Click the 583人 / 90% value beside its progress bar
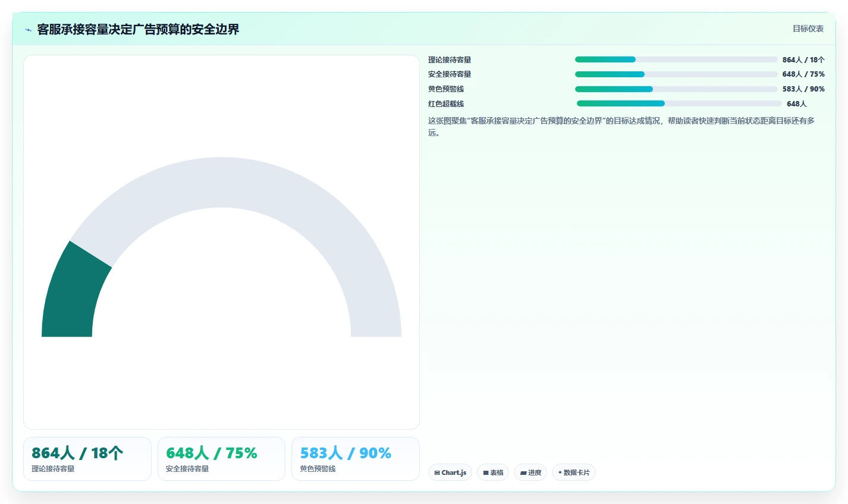Image resolution: width=848 pixels, height=504 pixels. tap(803, 89)
